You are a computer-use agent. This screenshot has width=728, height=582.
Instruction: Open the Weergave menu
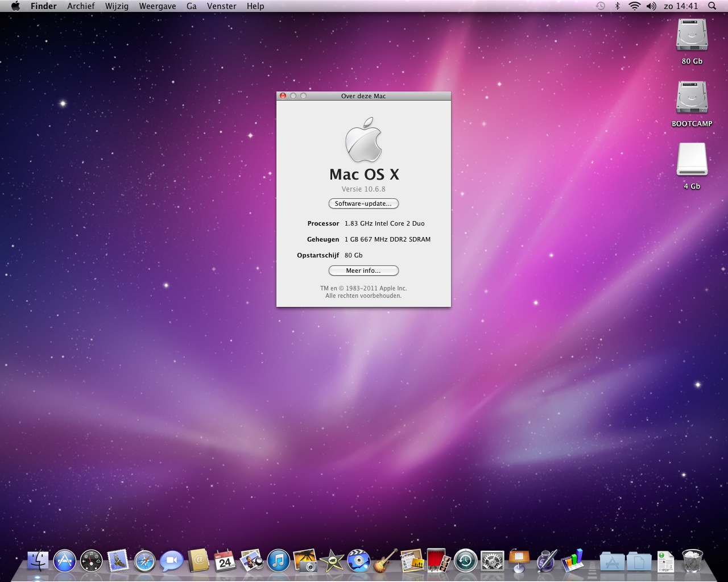pos(158,6)
